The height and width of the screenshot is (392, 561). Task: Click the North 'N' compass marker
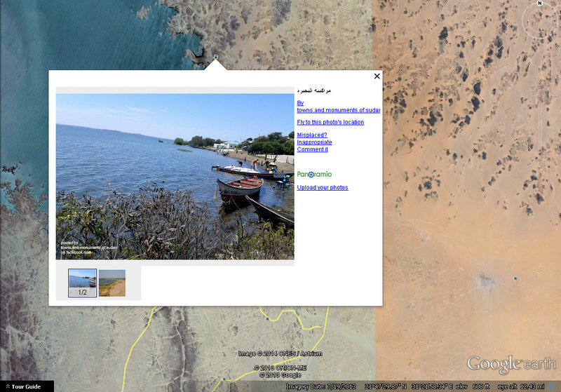[x=539, y=4]
